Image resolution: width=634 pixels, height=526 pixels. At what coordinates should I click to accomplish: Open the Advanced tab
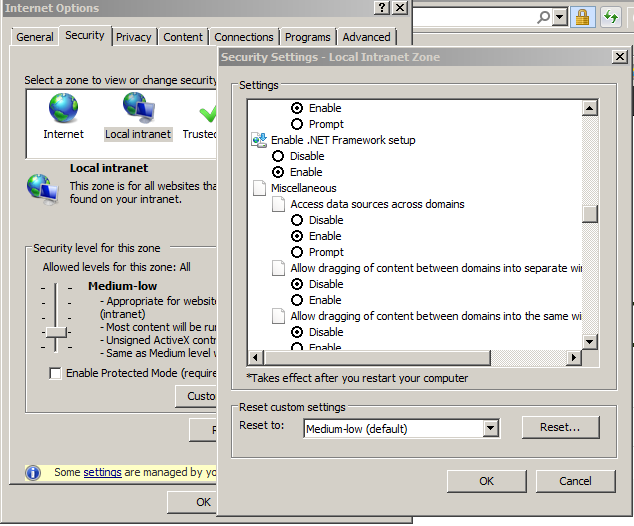click(366, 37)
